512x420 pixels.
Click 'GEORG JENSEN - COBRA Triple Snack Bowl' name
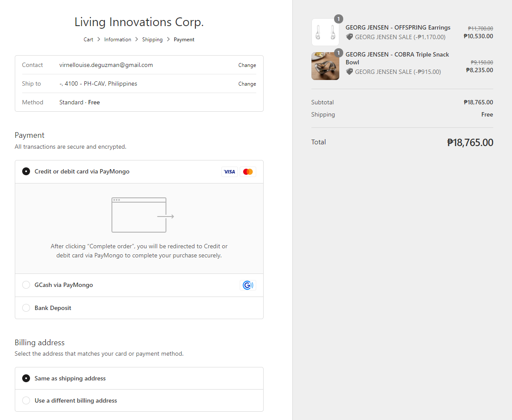tap(398, 58)
